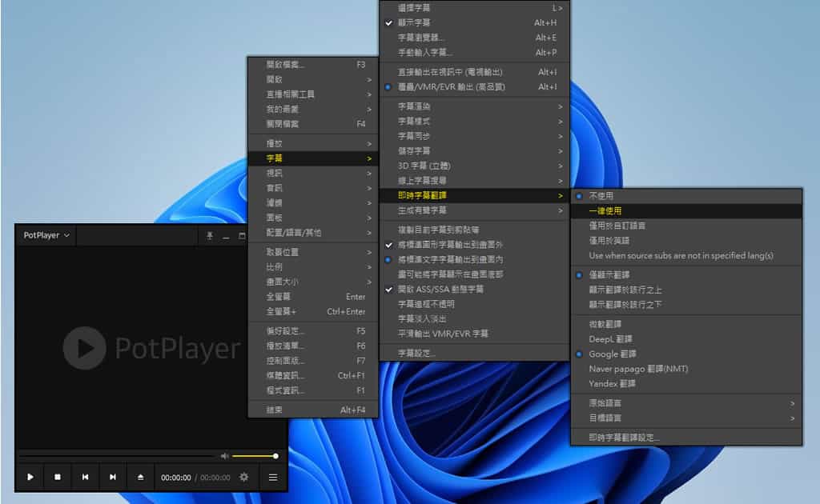
Task: Expand 音訊 submenu
Action: pyautogui.click(x=313, y=188)
